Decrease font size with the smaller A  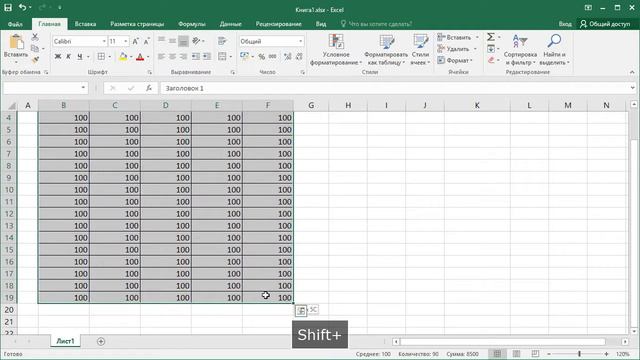coord(146,41)
